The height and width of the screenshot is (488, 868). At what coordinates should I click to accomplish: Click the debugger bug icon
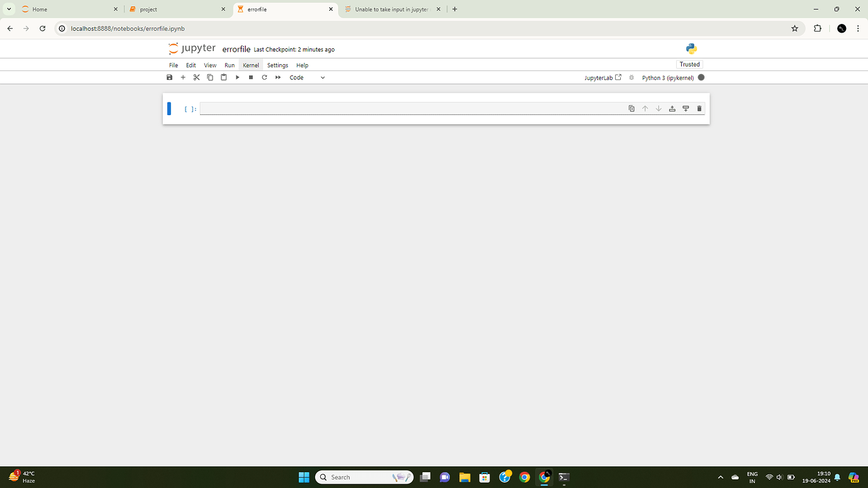point(632,77)
